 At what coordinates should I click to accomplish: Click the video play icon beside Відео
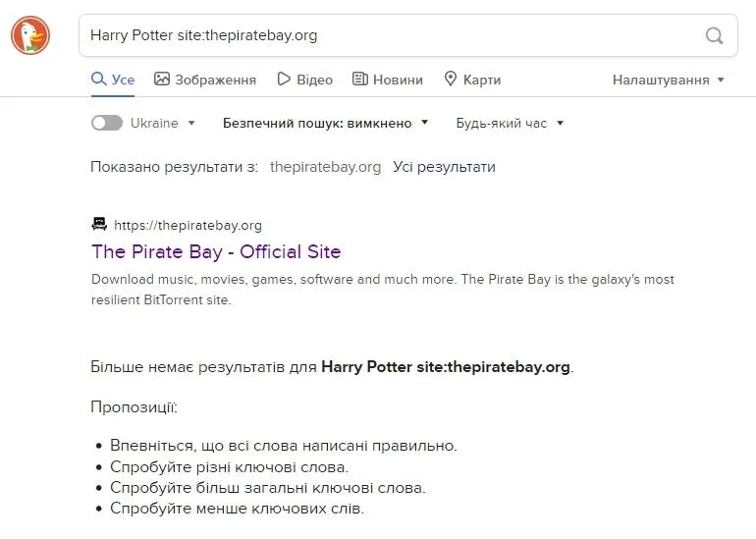tap(284, 79)
